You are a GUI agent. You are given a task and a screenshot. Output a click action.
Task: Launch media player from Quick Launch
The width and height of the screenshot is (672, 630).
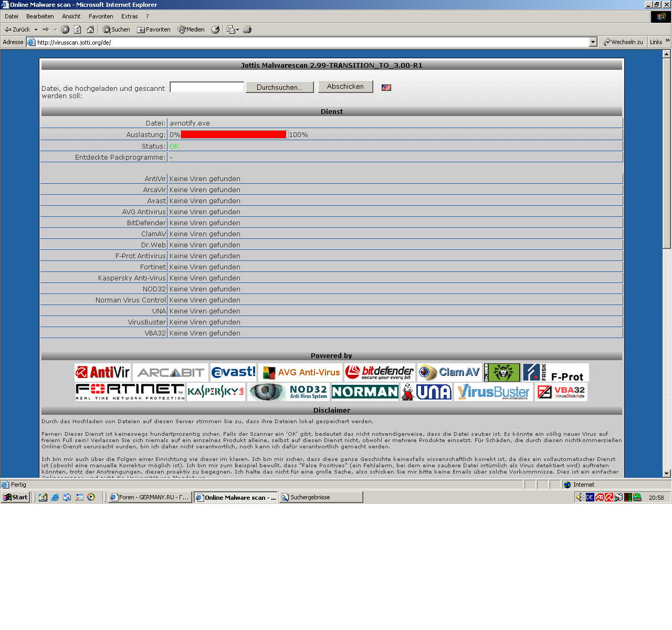pos(91,497)
